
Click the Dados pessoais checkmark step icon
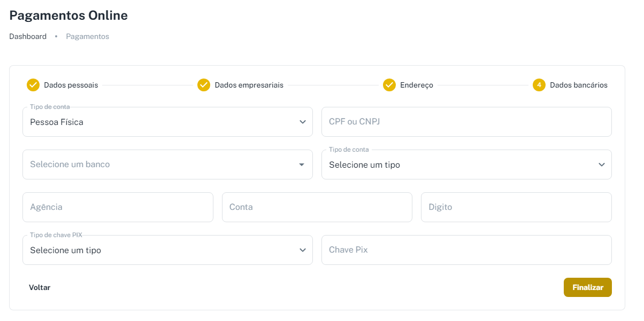point(33,85)
